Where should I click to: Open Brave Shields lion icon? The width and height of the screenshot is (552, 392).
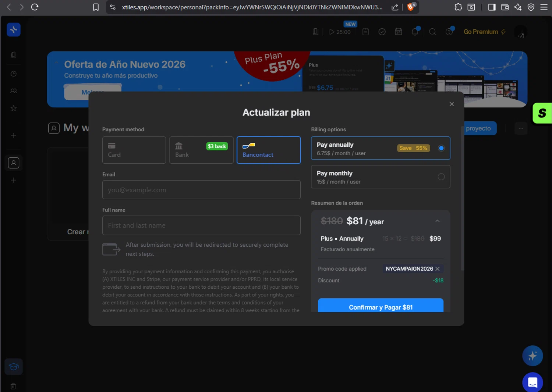pyautogui.click(x=411, y=7)
